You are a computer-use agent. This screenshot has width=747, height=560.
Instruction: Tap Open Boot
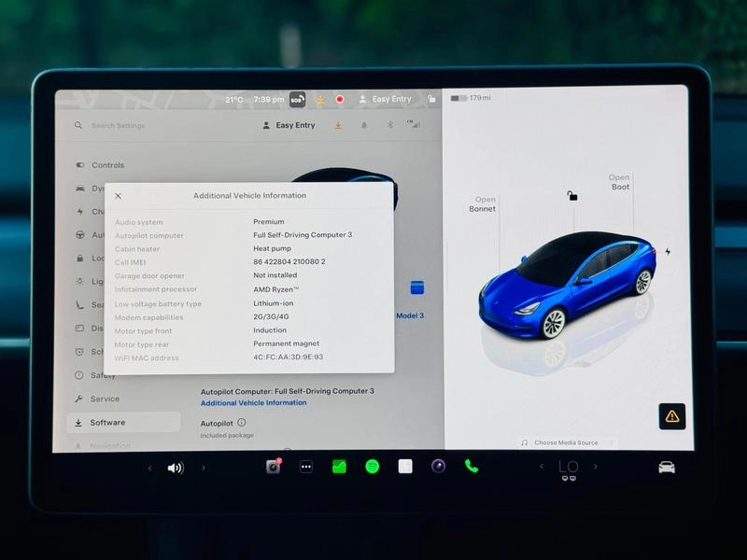(619, 182)
